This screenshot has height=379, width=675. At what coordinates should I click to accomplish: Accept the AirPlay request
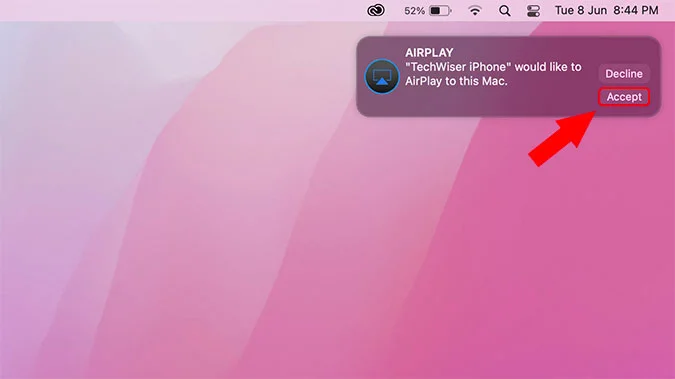pos(624,97)
